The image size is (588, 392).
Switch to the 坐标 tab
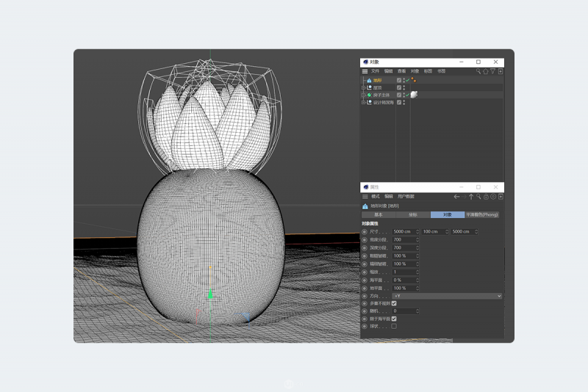point(413,214)
